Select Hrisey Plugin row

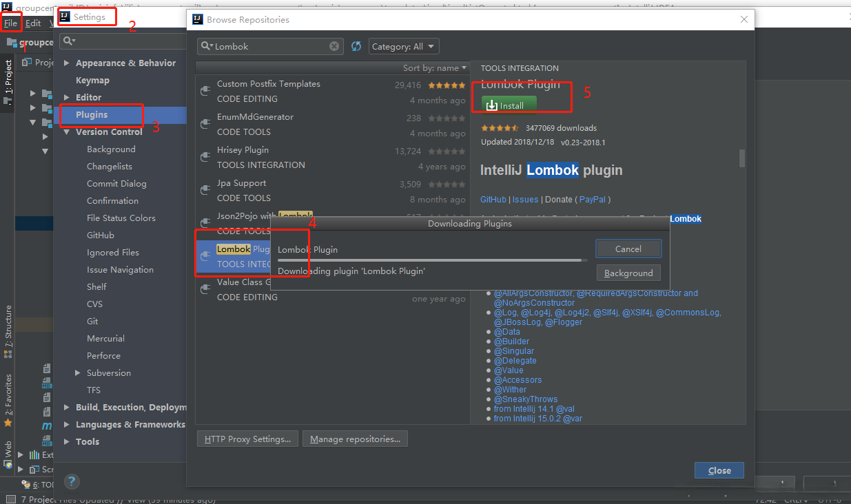tap(332, 158)
